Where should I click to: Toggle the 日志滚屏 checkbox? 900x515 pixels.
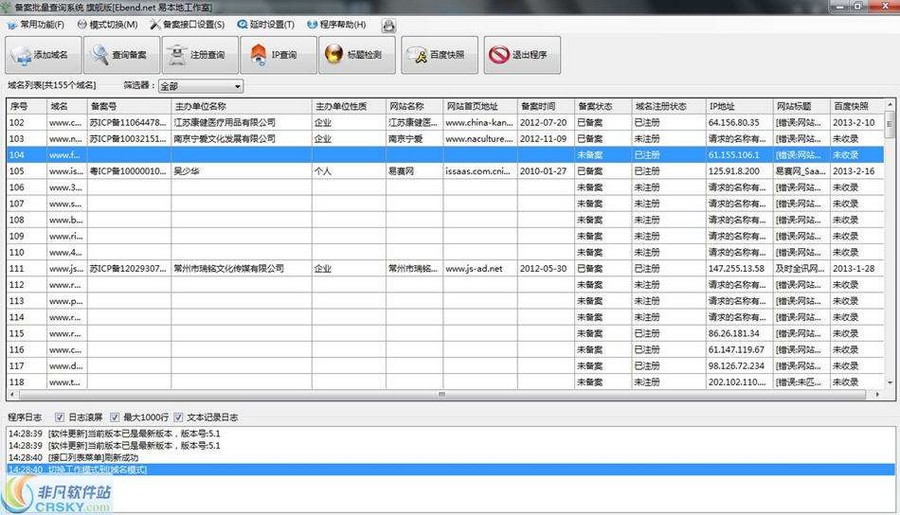click(60, 417)
